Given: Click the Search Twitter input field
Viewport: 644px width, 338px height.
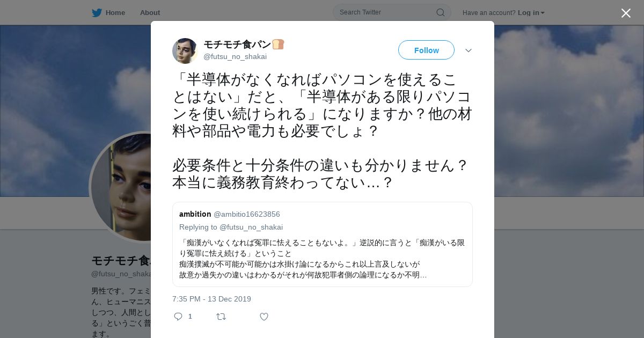Looking at the screenshot, I should 385,12.
